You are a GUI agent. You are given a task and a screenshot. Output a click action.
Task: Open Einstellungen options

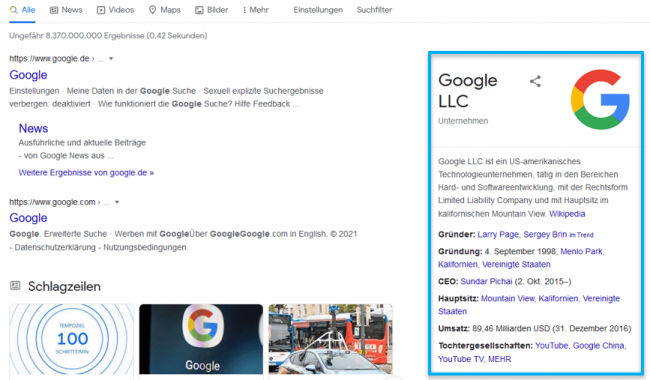click(x=318, y=10)
